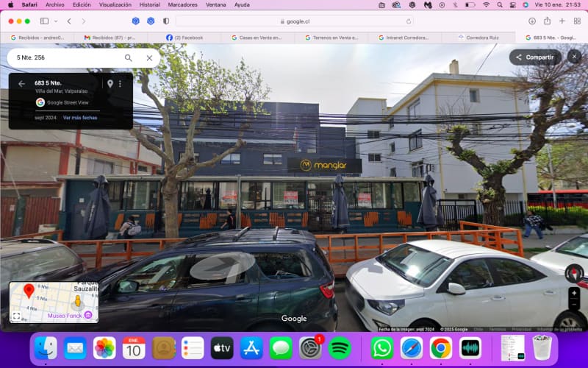Click the battery status icon

click(470, 5)
